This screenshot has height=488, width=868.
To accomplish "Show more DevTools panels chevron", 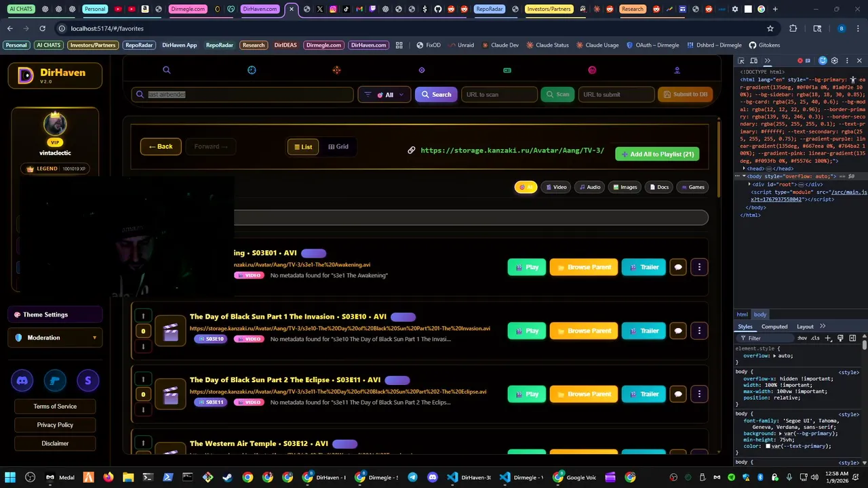I will pyautogui.click(x=768, y=61).
